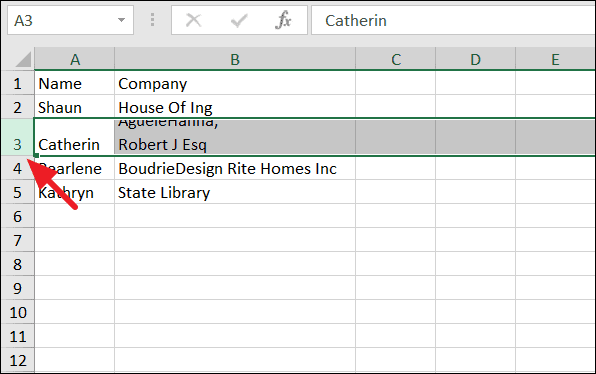Click the Select All triangle corner
Screen dimensions: 596x374
(x=23, y=60)
